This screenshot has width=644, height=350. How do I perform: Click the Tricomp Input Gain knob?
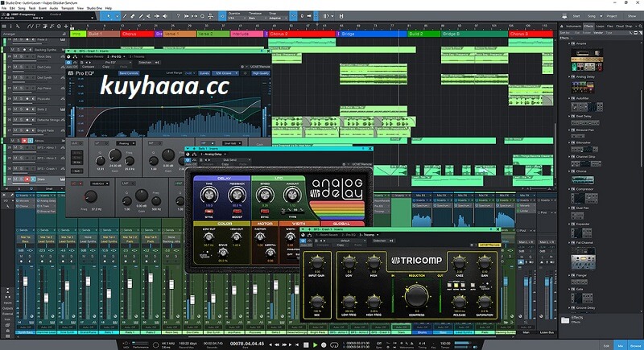coord(316,261)
